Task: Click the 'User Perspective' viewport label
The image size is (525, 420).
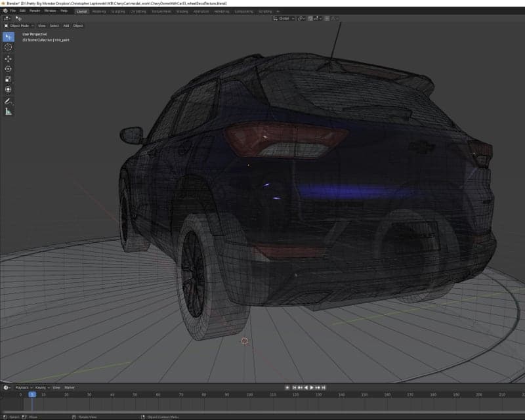Action: [x=35, y=34]
